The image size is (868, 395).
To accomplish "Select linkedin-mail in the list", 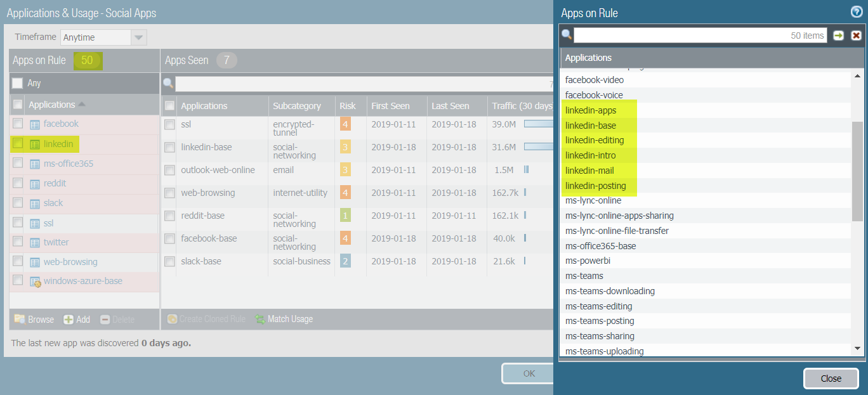I will (589, 171).
